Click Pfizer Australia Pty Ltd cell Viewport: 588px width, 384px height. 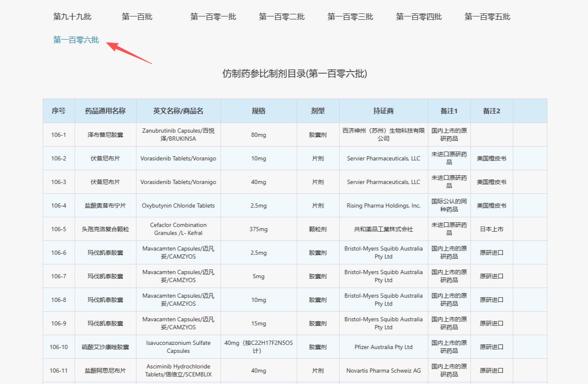[384, 347]
